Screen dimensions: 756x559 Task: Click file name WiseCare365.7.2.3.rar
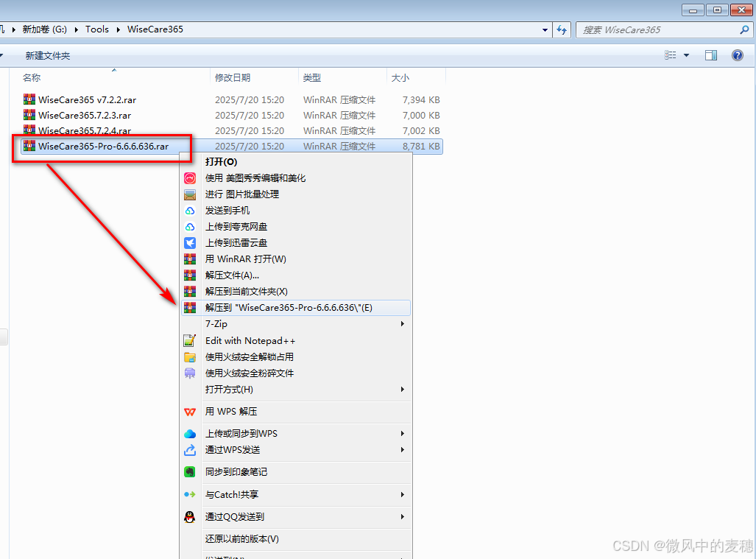(85, 116)
